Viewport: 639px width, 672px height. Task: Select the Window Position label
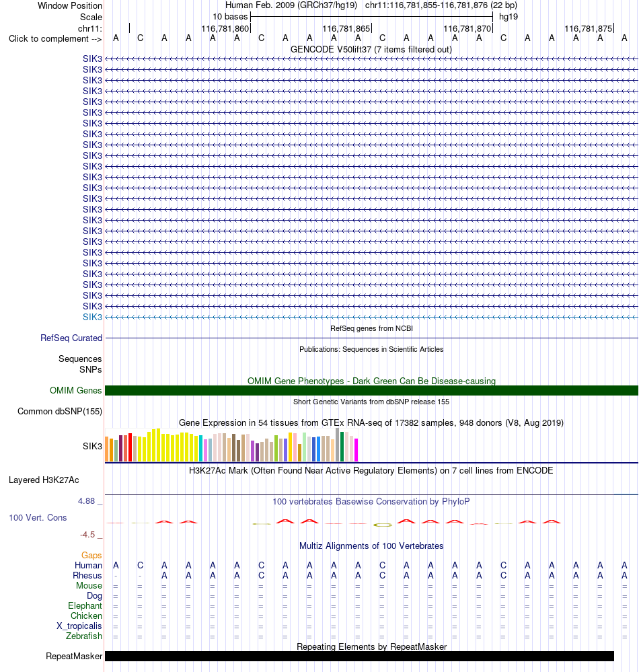(70, 5)
